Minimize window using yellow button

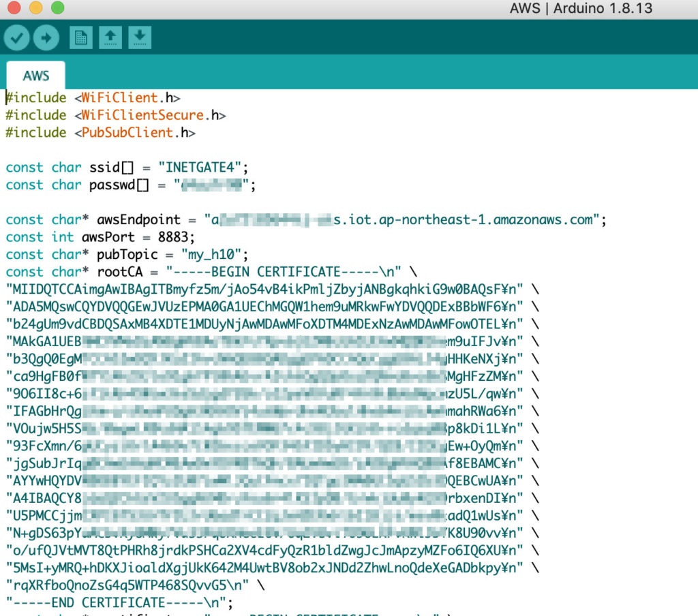pos(36,9)
